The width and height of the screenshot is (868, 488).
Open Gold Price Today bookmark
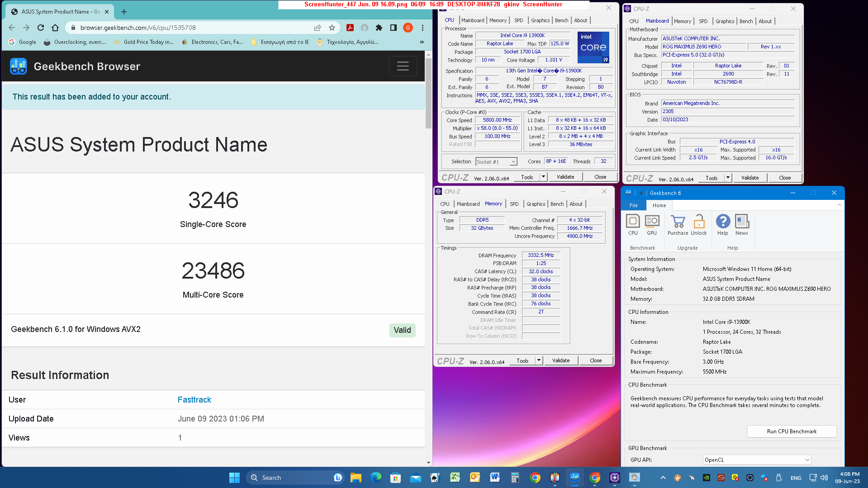click(x=143, y=42)
